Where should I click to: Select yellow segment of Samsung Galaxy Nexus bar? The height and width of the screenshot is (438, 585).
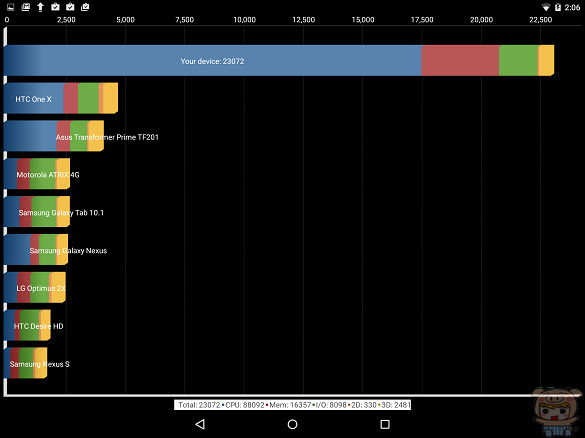(x=62, y=250)
